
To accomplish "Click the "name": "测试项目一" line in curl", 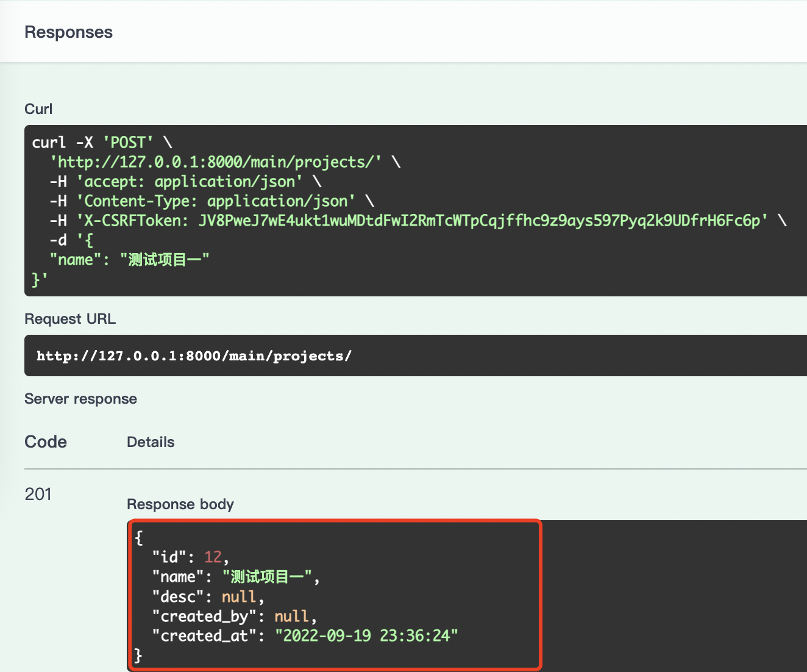I will 129,260.
